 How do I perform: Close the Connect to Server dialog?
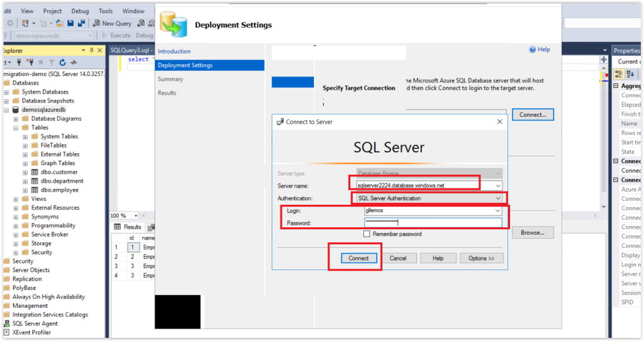499,122
